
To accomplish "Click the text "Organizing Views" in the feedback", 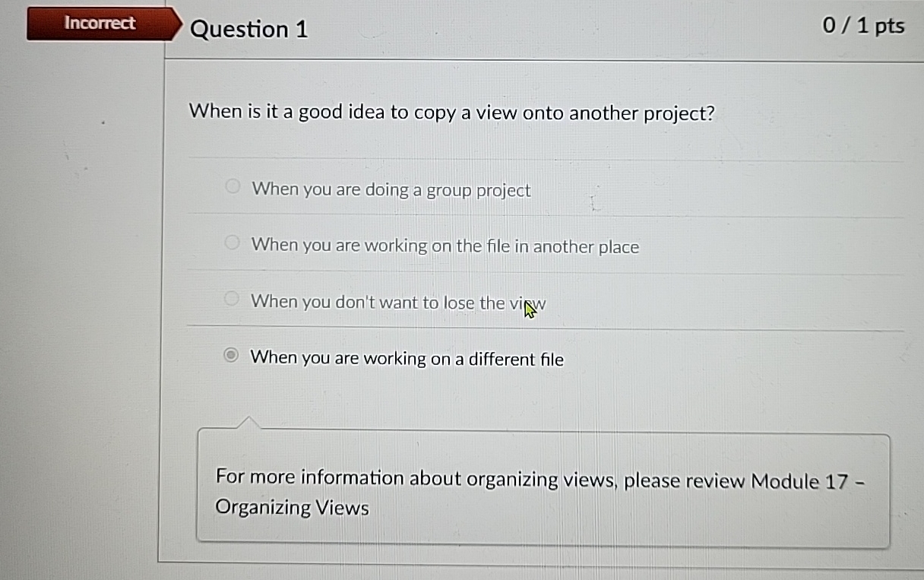I will pos(292,508).
